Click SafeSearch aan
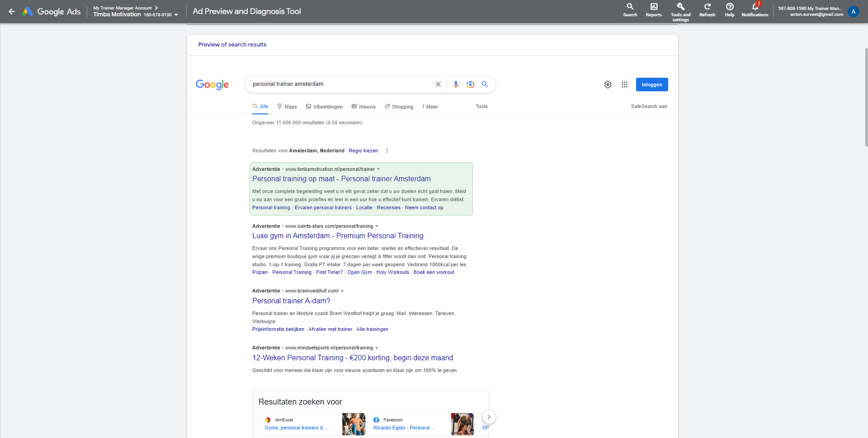Viewport: 868px width, 438px height. click(x=649, y=107)
